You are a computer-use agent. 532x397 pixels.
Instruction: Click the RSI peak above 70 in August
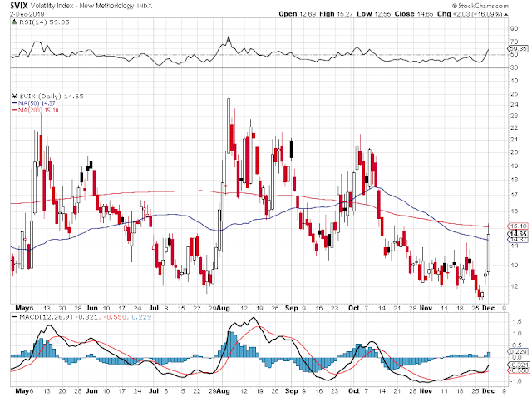tap(229, 40)
